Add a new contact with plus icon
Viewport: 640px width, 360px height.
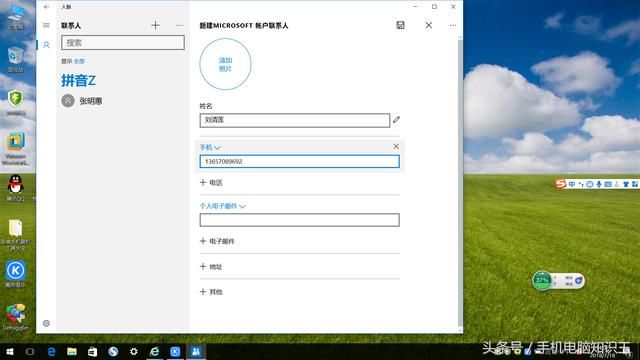tap(156, 25)
